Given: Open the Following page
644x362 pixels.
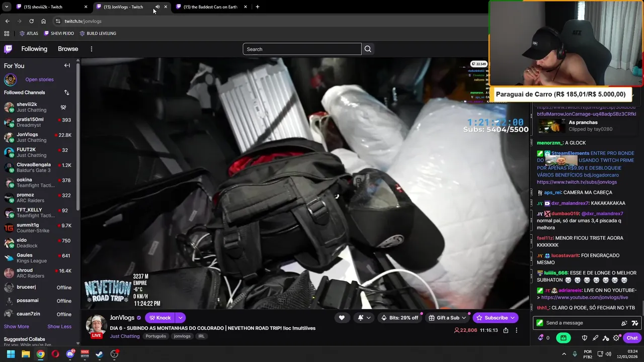Looking at the screenshot, I should (34, 49).
